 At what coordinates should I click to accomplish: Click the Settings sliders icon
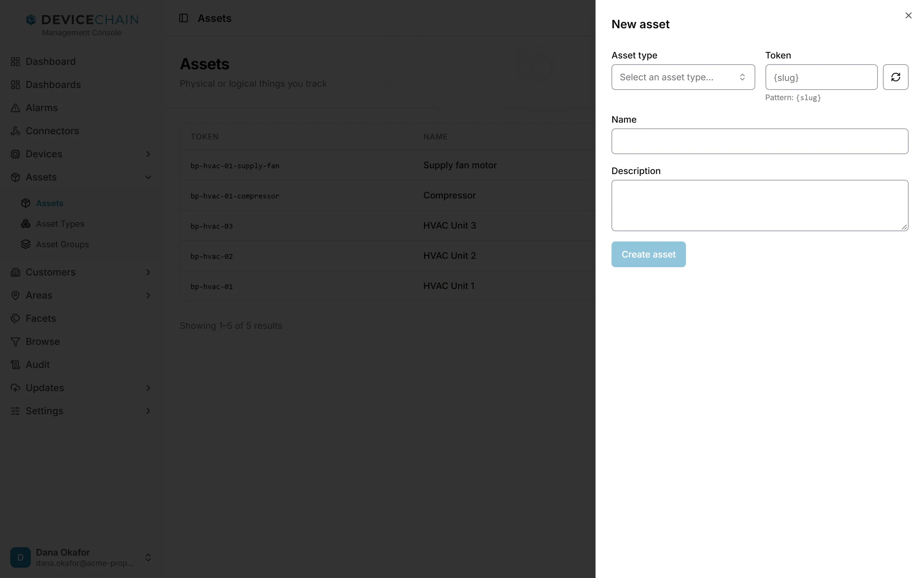[15, 411]
